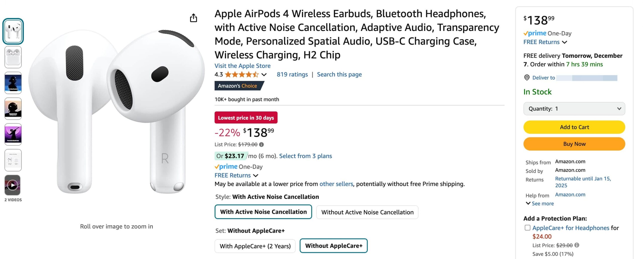
Task: Expand See more seller information
Action: 539,203
